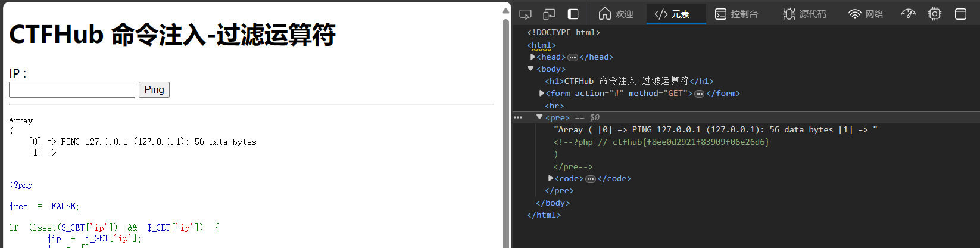This screenshot has width=980, height=248.
Task: Select the closing /html tag row
Action: click(x=544, y=215)
